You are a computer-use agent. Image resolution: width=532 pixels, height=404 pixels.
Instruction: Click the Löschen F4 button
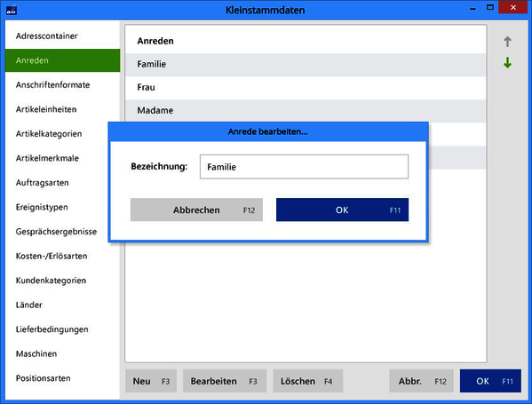307,381
